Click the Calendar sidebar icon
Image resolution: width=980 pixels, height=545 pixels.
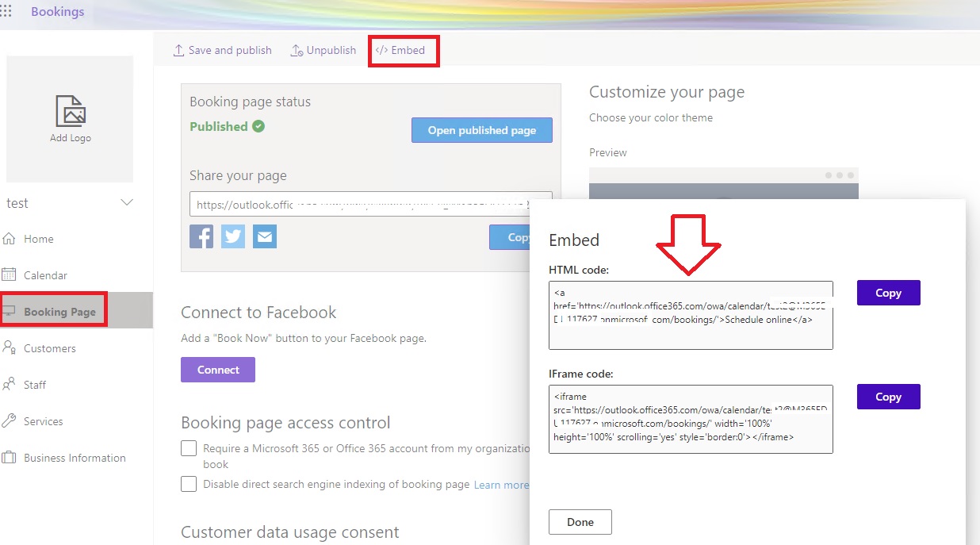10,274
